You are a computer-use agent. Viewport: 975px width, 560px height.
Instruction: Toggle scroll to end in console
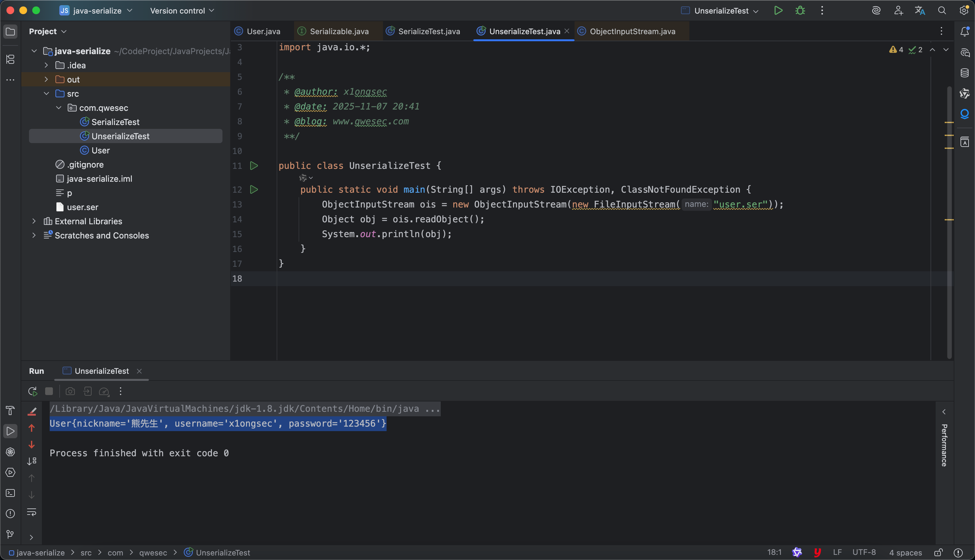point(32,461)
